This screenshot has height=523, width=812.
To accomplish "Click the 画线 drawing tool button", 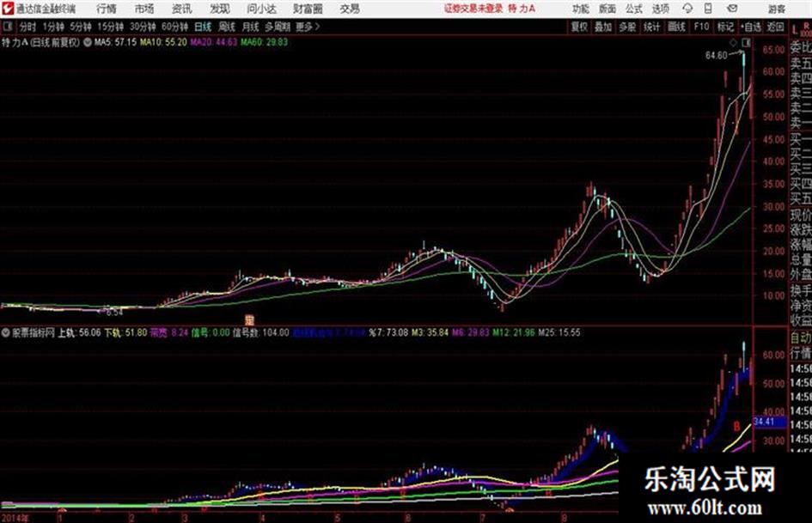I will pyautogui.click(x=676, y=27).
